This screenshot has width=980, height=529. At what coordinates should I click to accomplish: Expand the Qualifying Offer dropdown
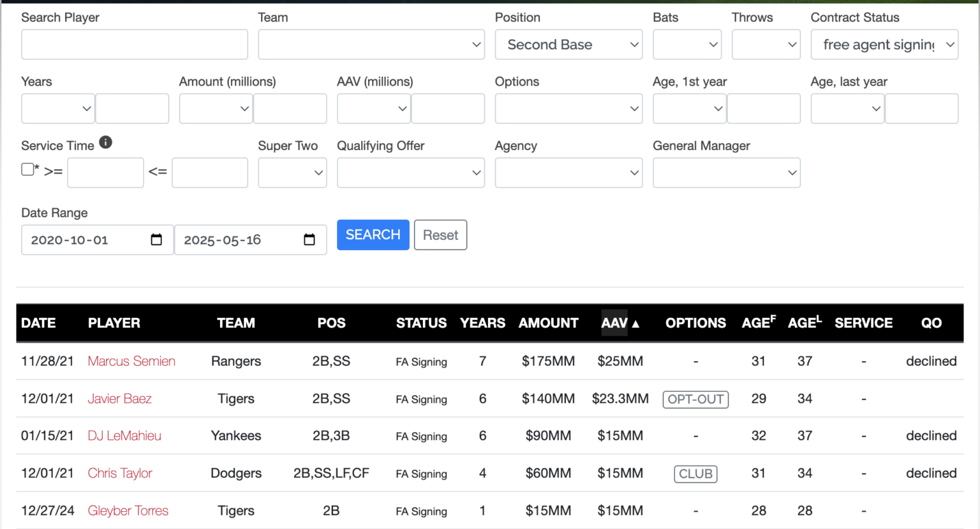click(x=410, y=173)
